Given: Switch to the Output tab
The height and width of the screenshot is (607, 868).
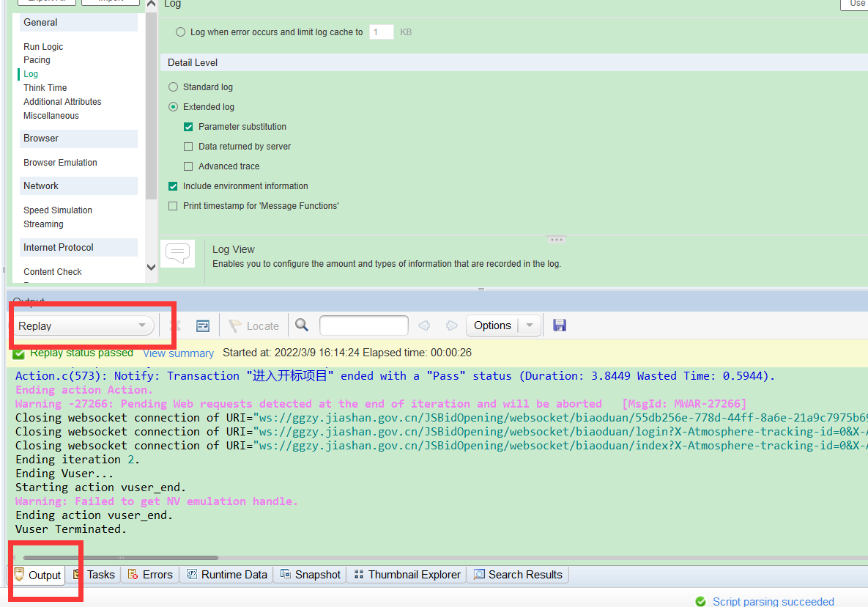Looking at the screenshot, I should [37, 575].
